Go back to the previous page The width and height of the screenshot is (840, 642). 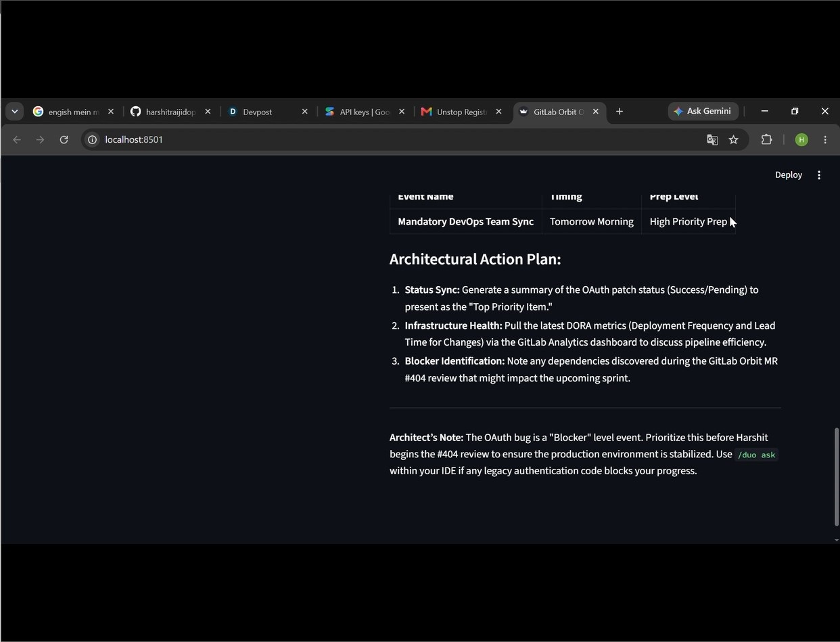point(17,140)
